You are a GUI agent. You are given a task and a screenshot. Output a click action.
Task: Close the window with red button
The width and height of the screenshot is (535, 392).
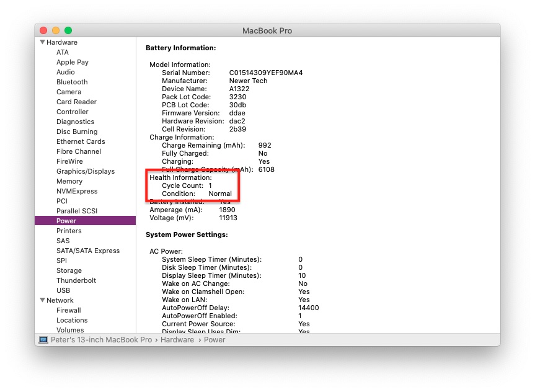coord(43,30)
